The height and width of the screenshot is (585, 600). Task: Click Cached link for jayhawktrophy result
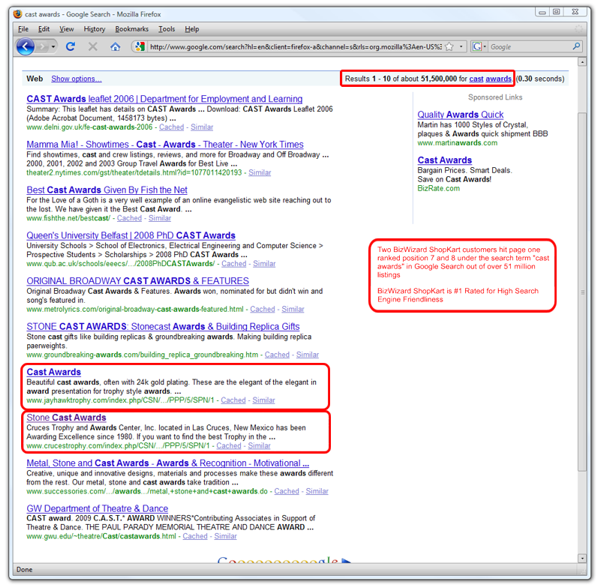pos(233,400)
